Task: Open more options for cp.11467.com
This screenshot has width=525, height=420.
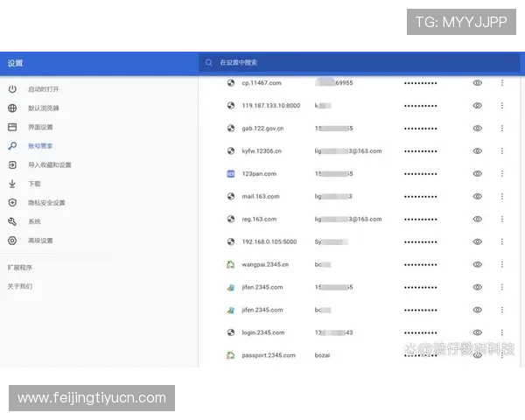Action: pos(502,83)
